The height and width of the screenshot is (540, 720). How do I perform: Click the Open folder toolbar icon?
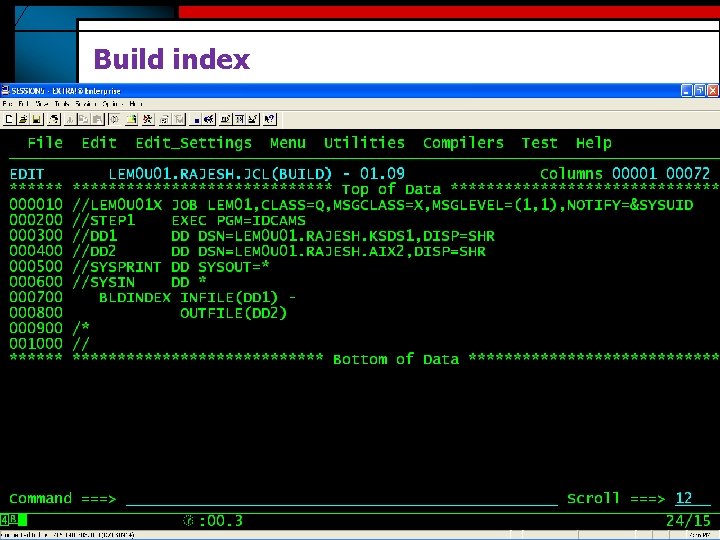coord(22,119)
